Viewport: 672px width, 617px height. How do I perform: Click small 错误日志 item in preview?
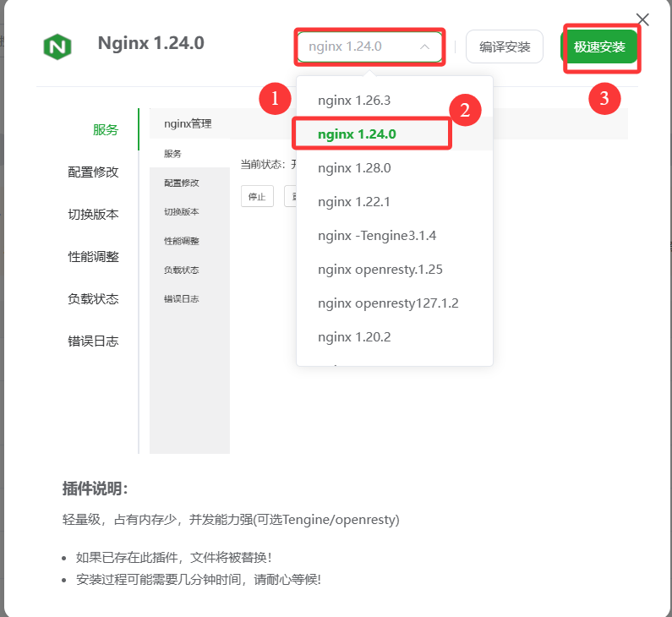pyautogui.click(x=181, y=298)
